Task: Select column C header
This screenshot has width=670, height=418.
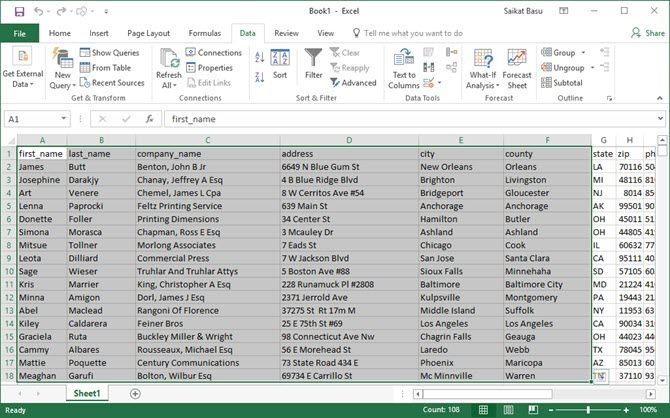Action: 207,140
